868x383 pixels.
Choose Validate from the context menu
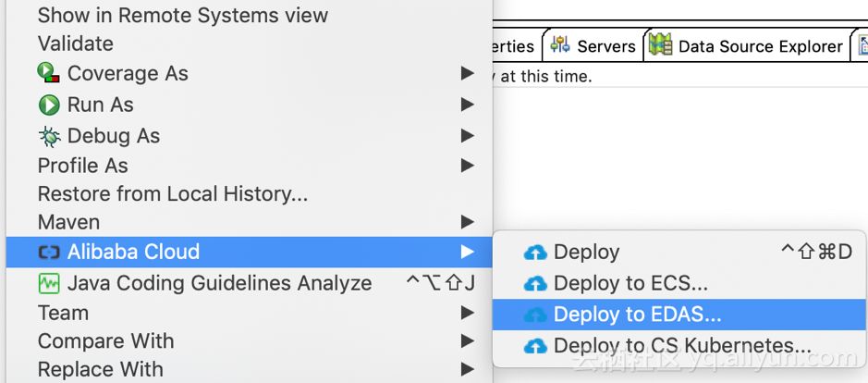coord(76,43)
